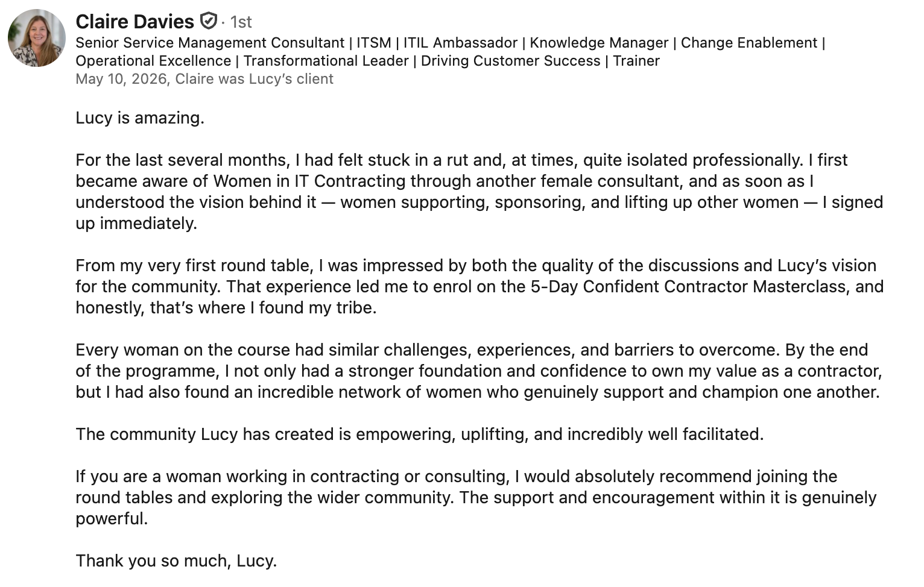Click the 'Lucy is amazing.' sentence

(x=140, y=118)
